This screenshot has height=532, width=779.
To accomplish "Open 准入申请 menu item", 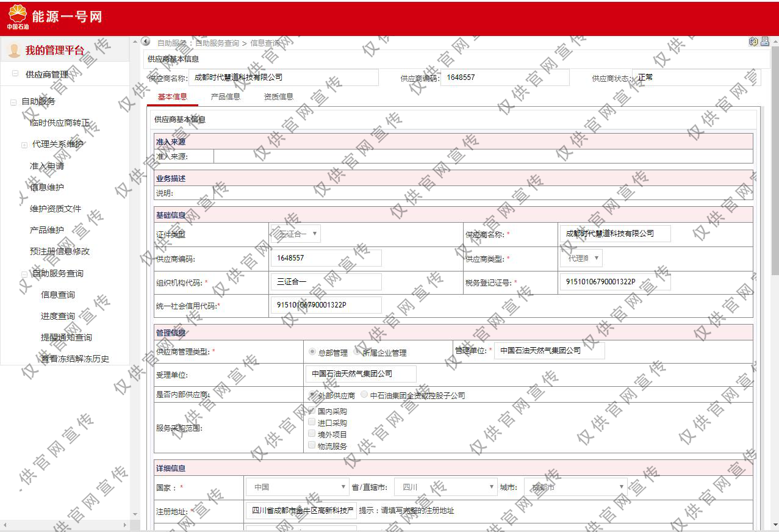I will pyautogui.click(x=47, y=166).
